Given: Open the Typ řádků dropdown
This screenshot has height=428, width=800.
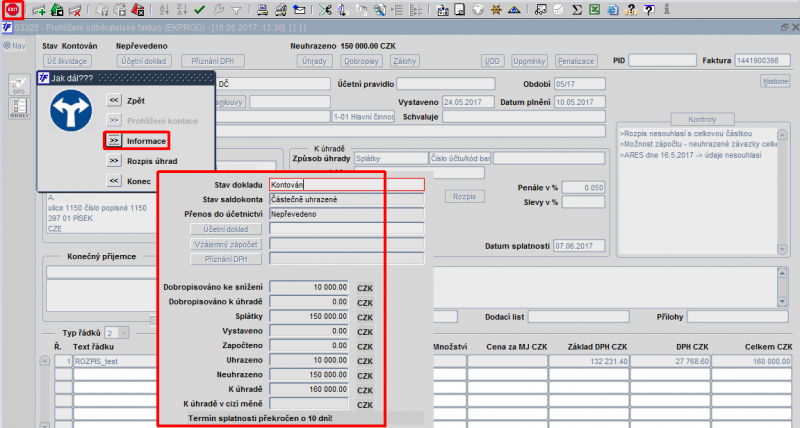Looking at the screenshot, I should pos(122,333).
